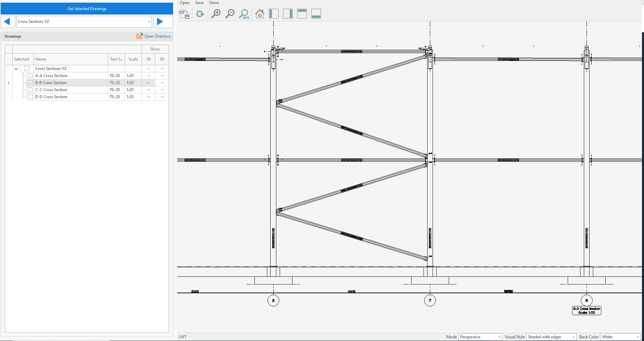Screen dimensions: 644x341
Task: Open the Views menu
Action: (x=214, y=3)
